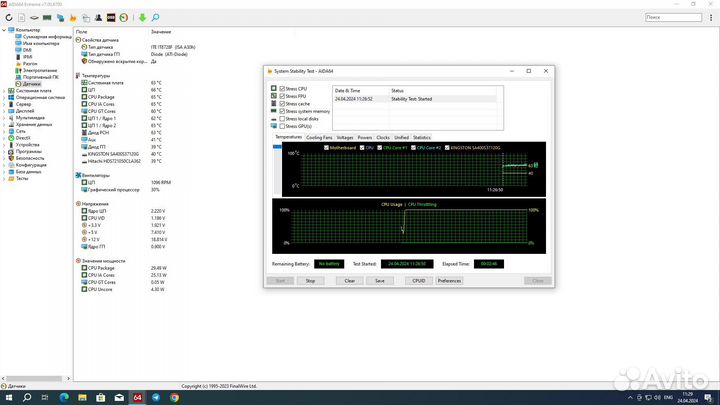The image size is (720, 405).
Task: Click the blue magnifier toolbar icon
Action: click(x=155, y=17)
